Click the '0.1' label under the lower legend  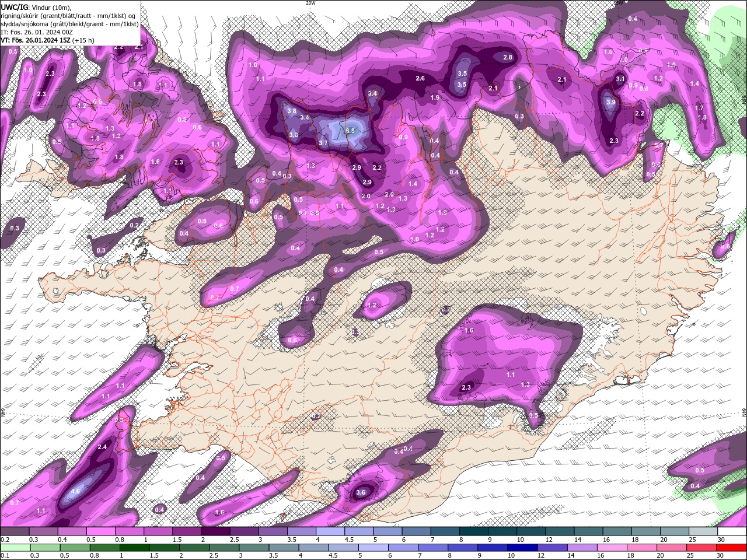(5, 556)
